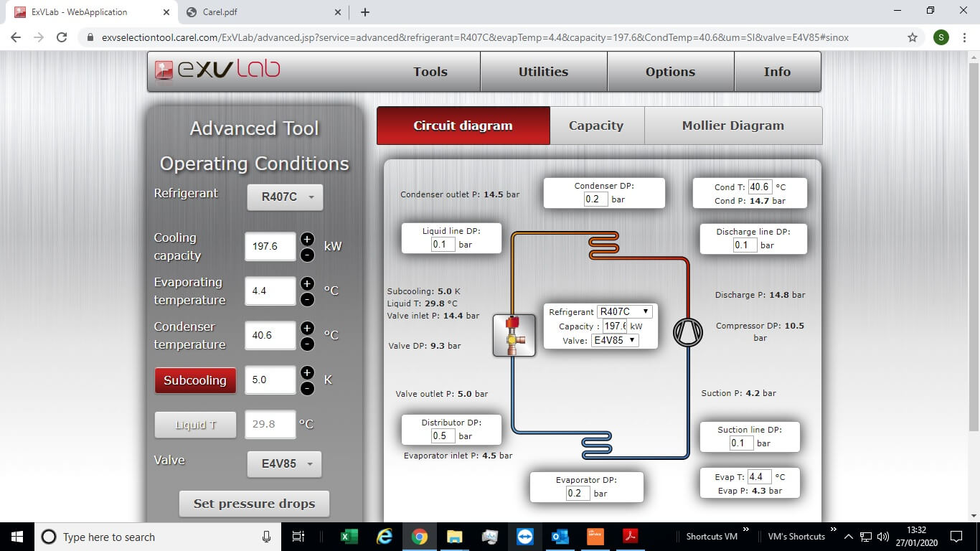Viewport: 980px width, 551px height.
Task: Click the Windows taskbar search box
Action: (x=157, y=537)
